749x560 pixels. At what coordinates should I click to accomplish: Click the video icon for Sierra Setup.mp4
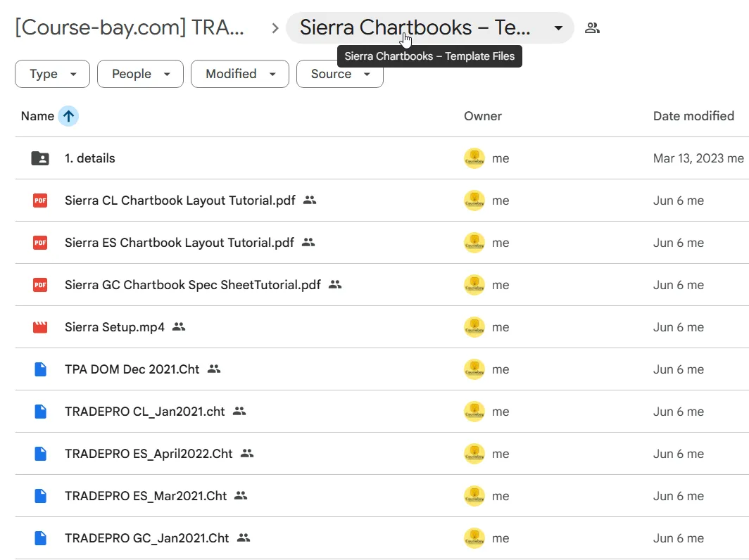coord(40,327)
